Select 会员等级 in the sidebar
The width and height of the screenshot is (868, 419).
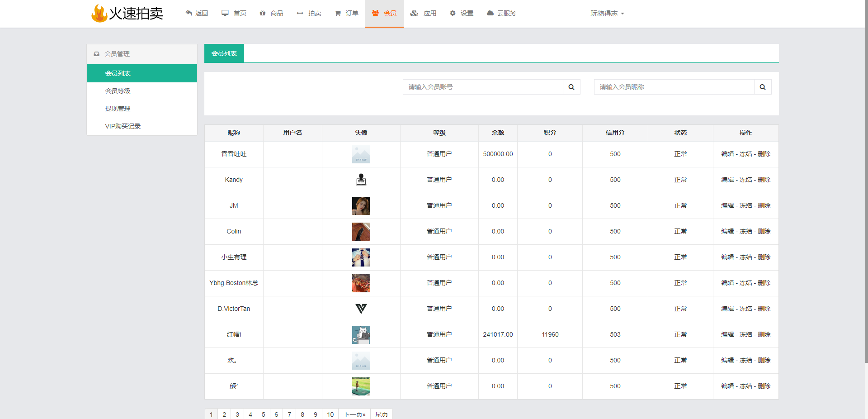pyautogui.click(x=118, y=91)
